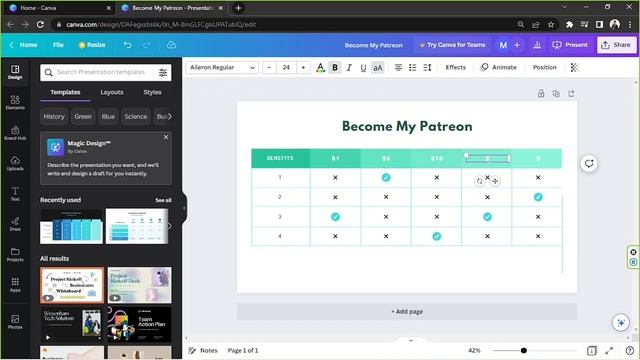Select the History category chip
The width and height of the screenshot is (640, 360).
coord(54,117)
